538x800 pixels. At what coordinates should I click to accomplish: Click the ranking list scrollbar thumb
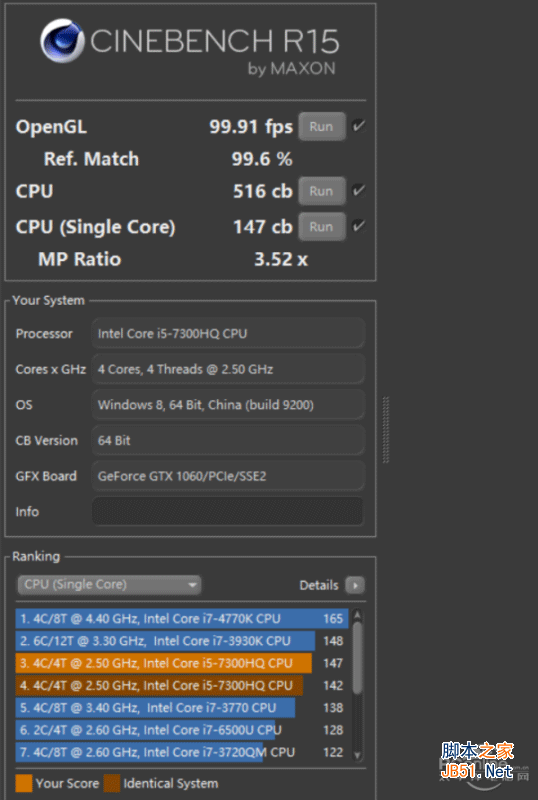(357, 658)
